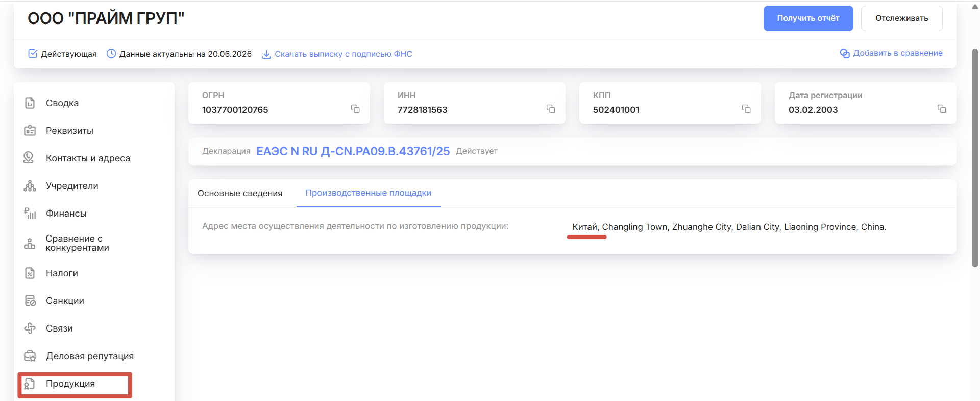
Task: Download the extract with ФНС signature
Action: [344, 54]
